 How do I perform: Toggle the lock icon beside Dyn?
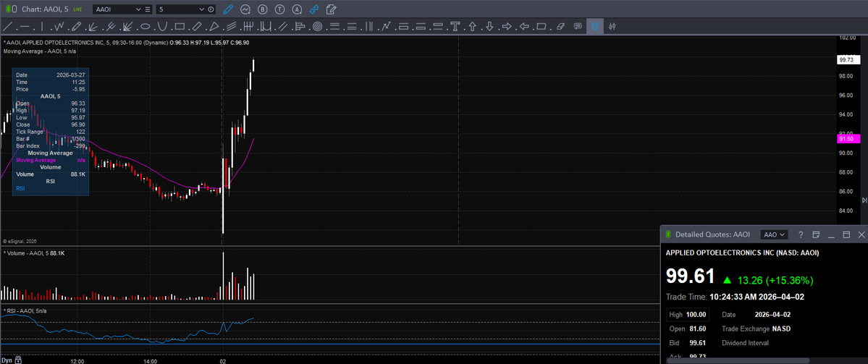pyautogui.click(x=18, y=360)
